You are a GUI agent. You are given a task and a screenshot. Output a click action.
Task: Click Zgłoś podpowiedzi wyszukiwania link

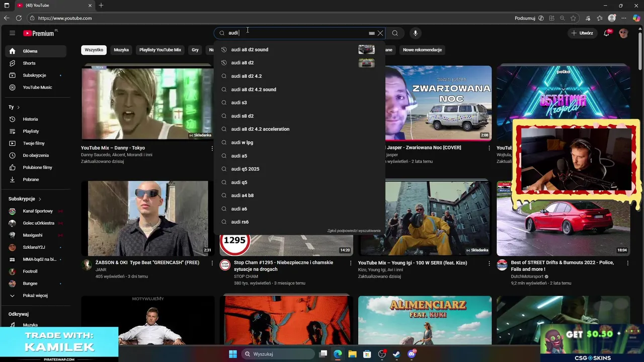[354, 231]
